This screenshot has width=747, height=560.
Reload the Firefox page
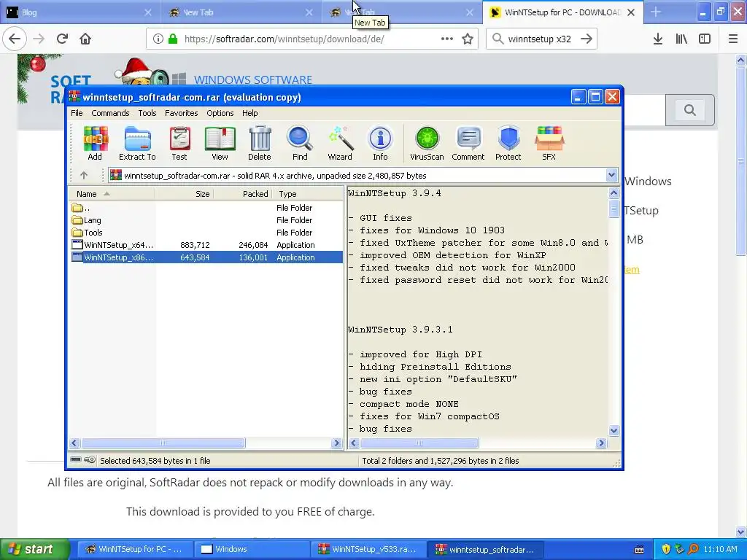(x=63, y=39)
